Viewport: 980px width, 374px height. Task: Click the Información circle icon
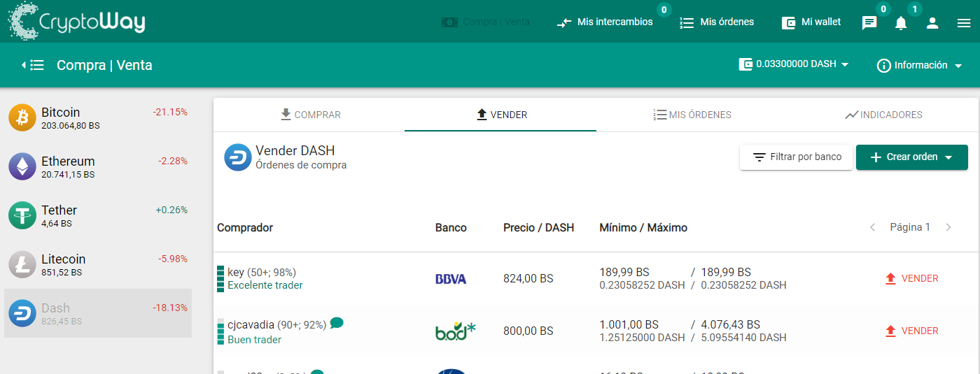coord(884,65)
